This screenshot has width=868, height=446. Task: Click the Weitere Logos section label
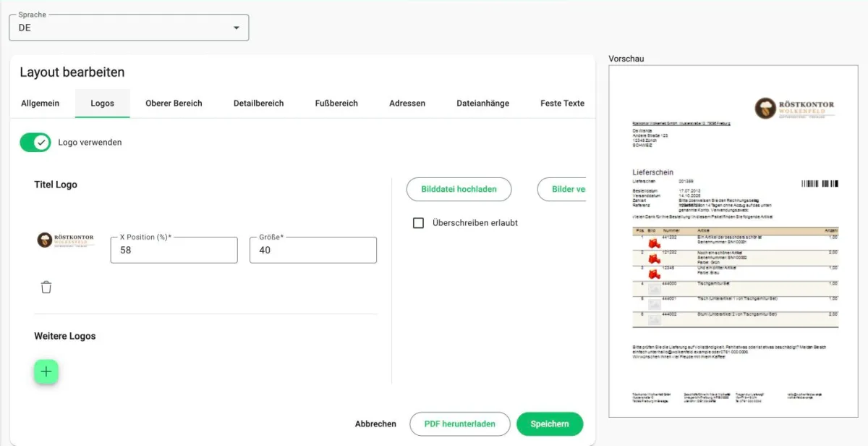65,336
